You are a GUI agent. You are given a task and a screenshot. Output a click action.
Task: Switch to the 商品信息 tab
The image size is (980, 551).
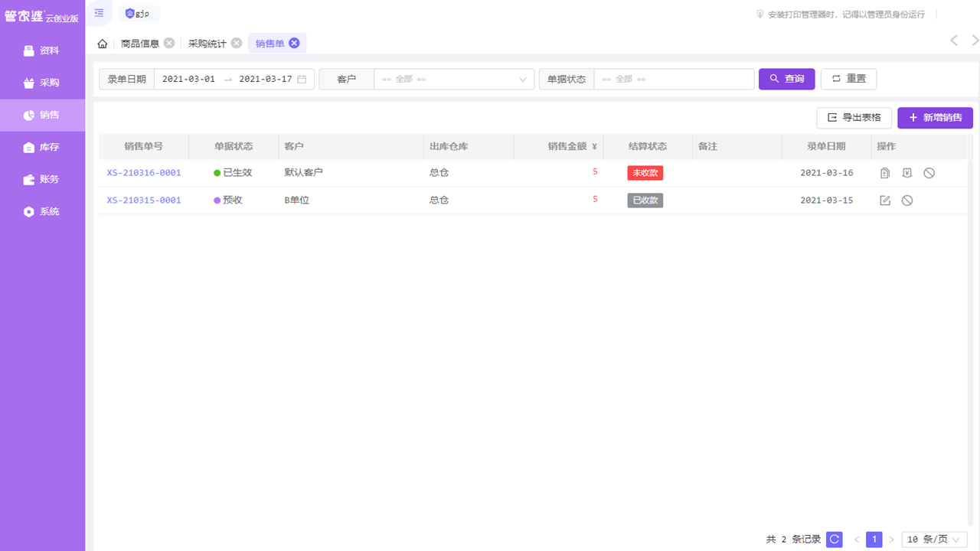point(140,44)
